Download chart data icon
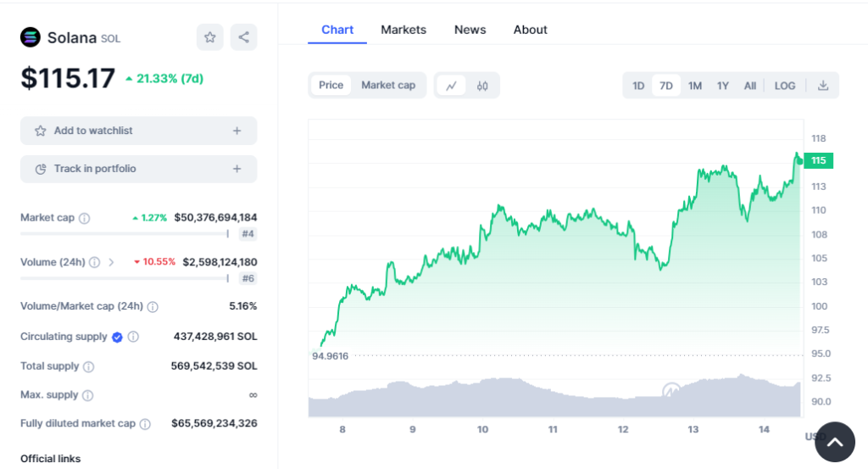868x469 pixels. point(822,85)
